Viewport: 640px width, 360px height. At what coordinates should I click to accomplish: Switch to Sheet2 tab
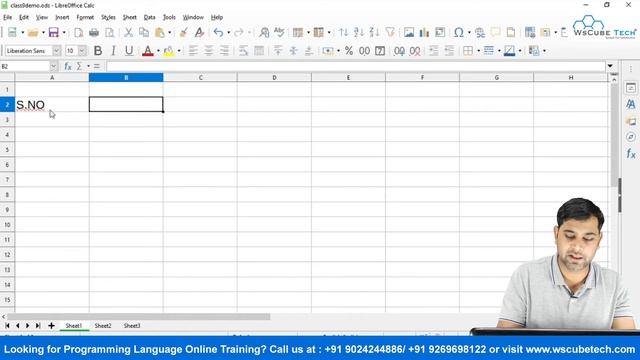(x=103, y=326)
